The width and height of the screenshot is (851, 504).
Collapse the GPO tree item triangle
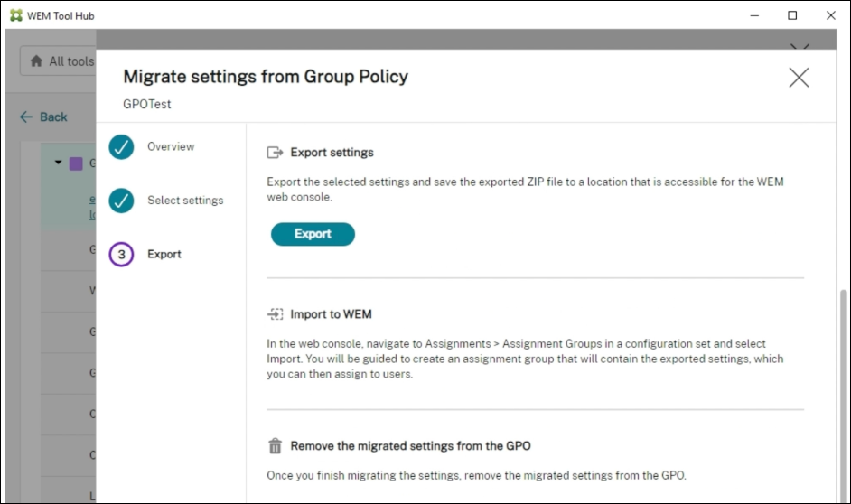click(x=59, y=163)
